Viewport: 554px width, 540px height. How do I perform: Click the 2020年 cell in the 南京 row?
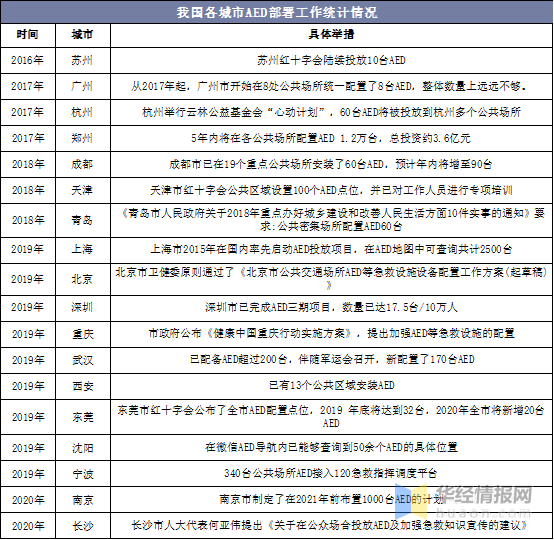28,500
